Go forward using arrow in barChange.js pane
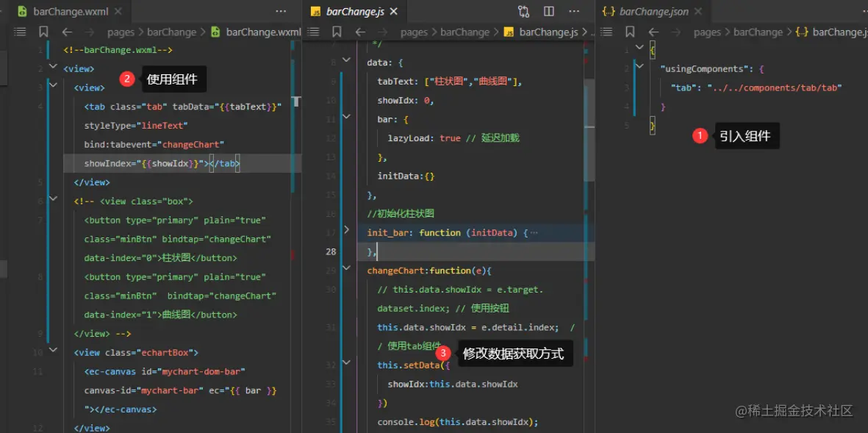Screen dimensions: 868x433 382,32
